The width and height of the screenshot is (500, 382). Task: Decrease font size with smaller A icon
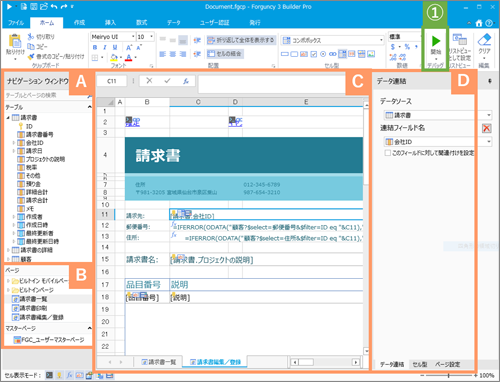click(x=139, y=47)
